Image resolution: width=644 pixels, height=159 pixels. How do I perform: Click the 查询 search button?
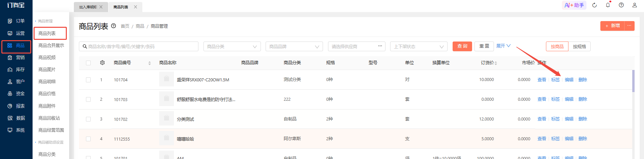462,46
